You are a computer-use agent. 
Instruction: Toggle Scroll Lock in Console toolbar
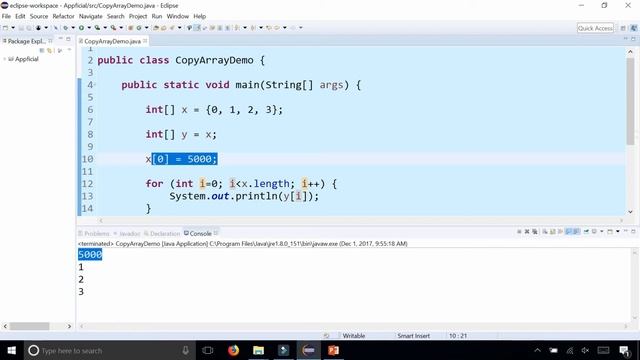coord(553,231)
